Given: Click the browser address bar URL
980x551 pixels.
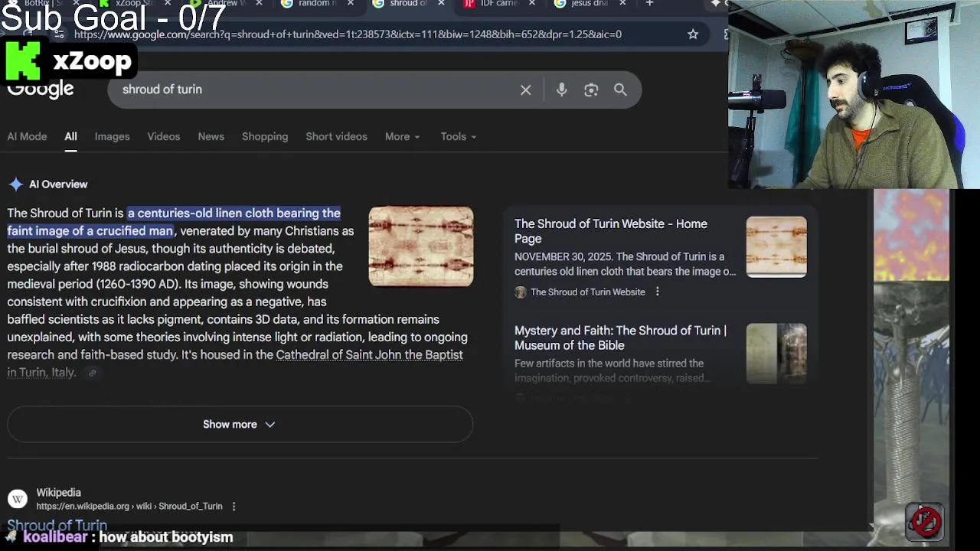Looking at the screenshot, I should click(348, 34).
